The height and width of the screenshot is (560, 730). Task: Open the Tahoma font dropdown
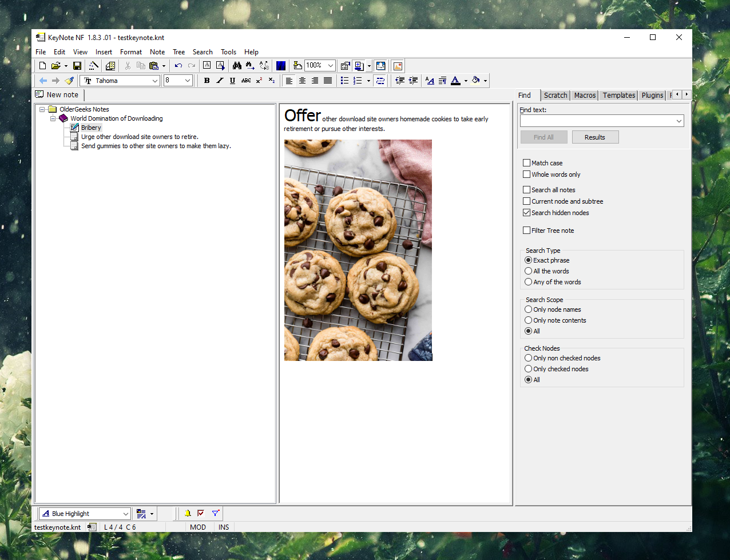pos(154,81)
